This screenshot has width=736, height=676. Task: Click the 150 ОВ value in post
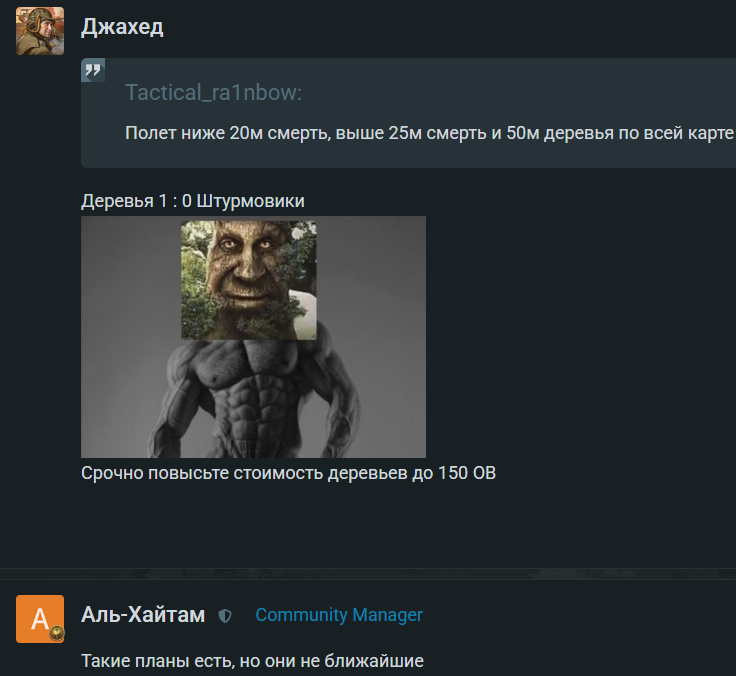467,473
